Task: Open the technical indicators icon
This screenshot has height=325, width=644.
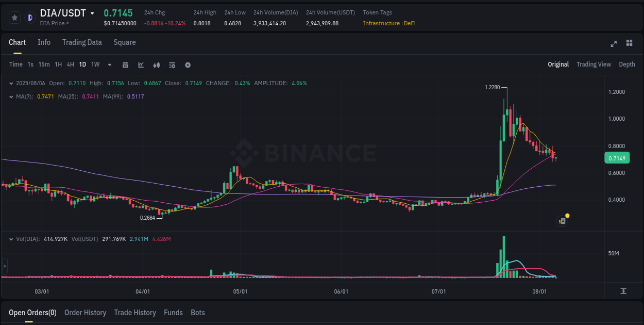Action: pyautogui.click(x=156, y=64)
